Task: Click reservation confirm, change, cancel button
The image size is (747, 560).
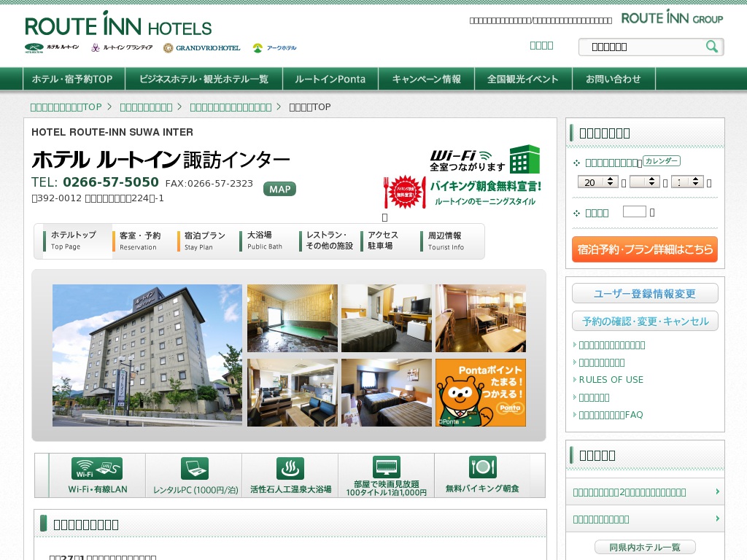Action: tap(645, 321)
